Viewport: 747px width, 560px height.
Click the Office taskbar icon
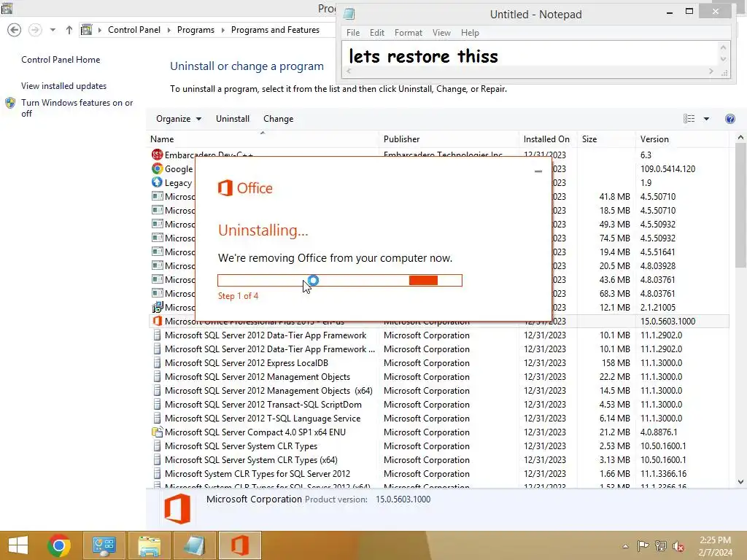239,545
